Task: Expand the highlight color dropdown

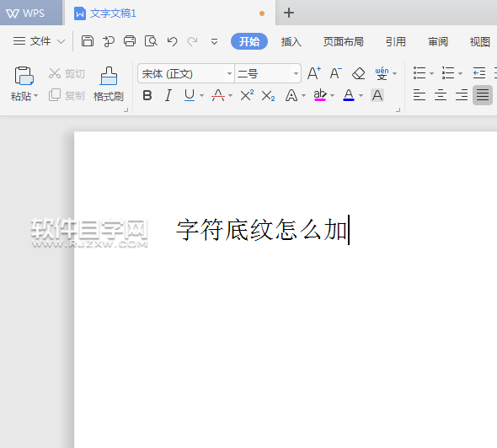Action: click(x=332, y=95)
